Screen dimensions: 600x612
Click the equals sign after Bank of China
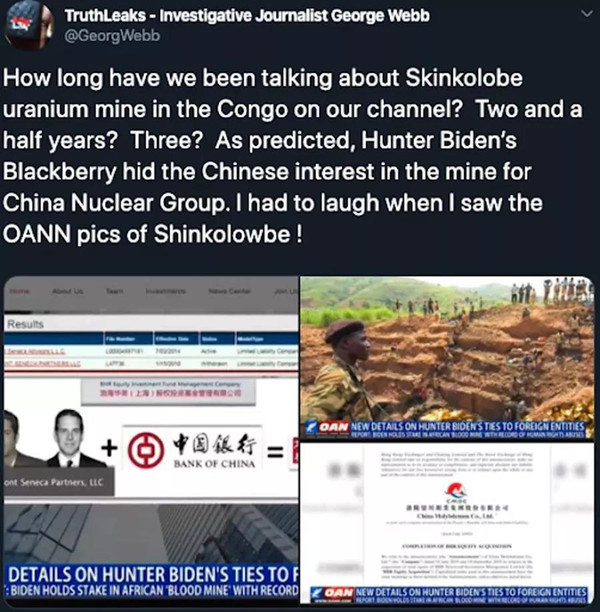276,452
